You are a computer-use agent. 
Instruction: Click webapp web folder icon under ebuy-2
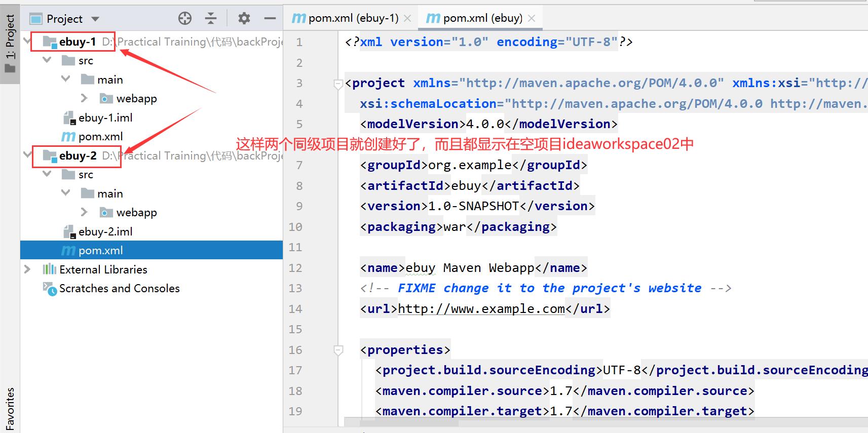[x=106, y=212]
